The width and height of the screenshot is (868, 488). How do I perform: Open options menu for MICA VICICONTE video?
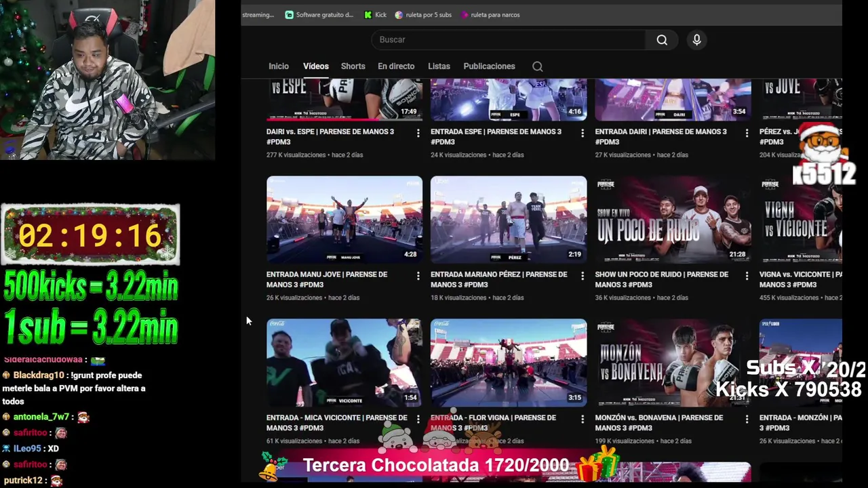418,420
